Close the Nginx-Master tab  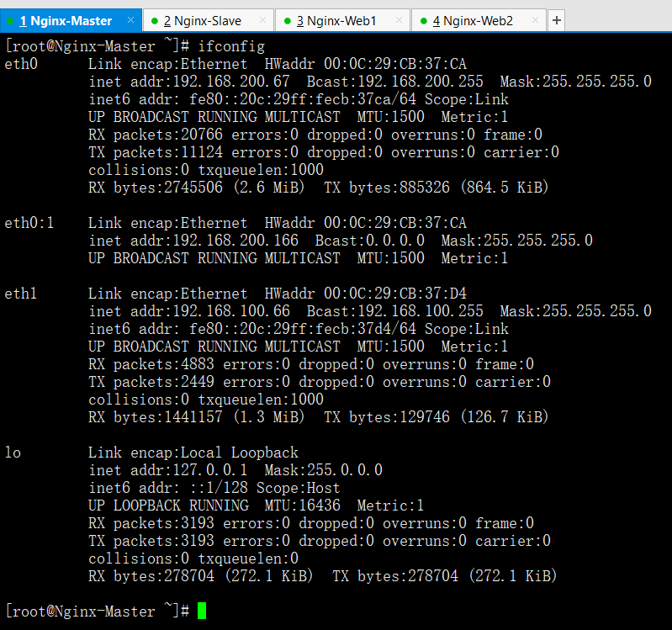click(x=131, y=19)
